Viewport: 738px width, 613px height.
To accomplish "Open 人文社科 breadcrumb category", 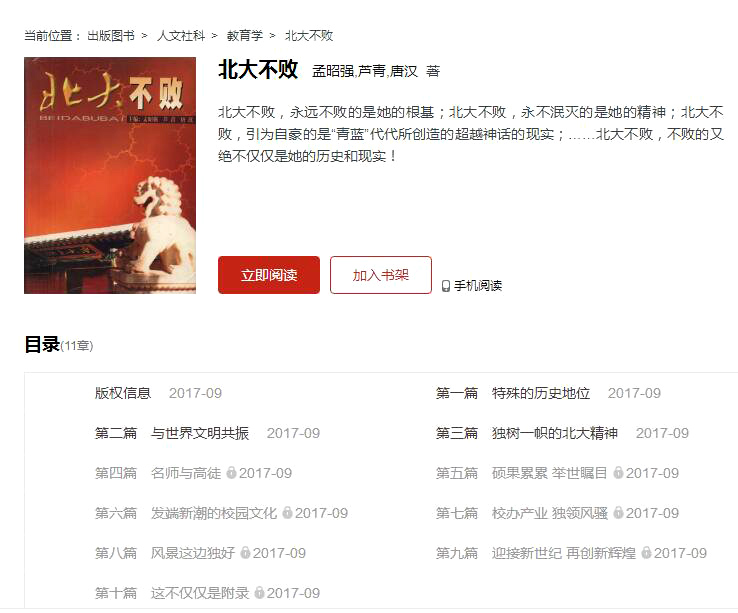I will pos(181,36).
